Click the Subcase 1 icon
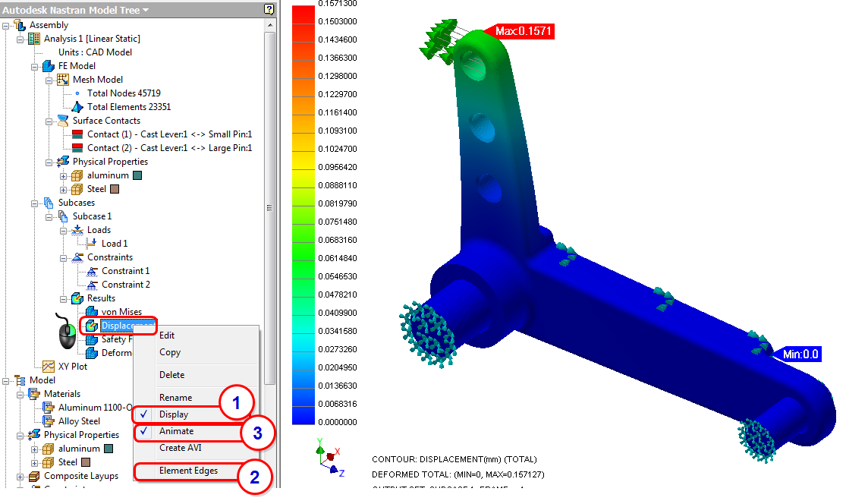This screenshot has height=504, width=868. [x=63, y=216]
